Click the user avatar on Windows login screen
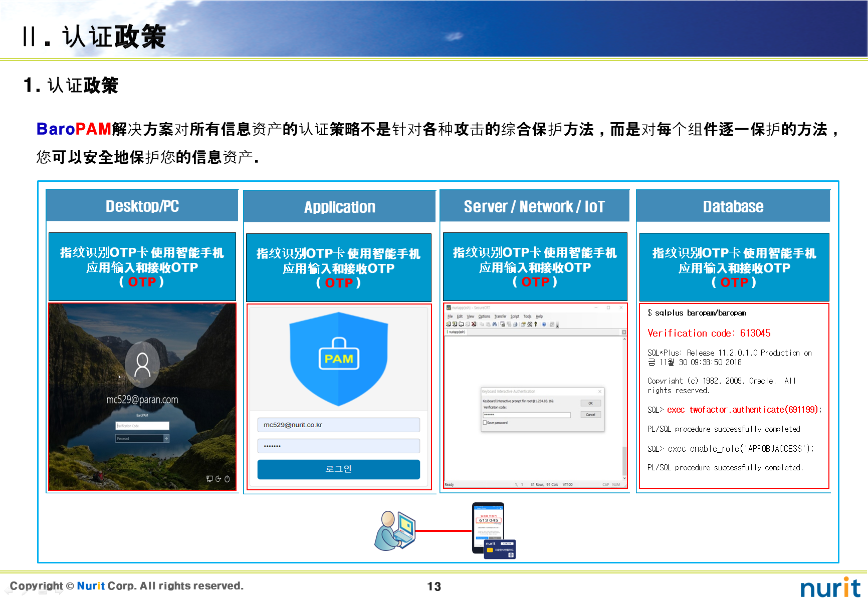868x601 pixels. (142, 365)
